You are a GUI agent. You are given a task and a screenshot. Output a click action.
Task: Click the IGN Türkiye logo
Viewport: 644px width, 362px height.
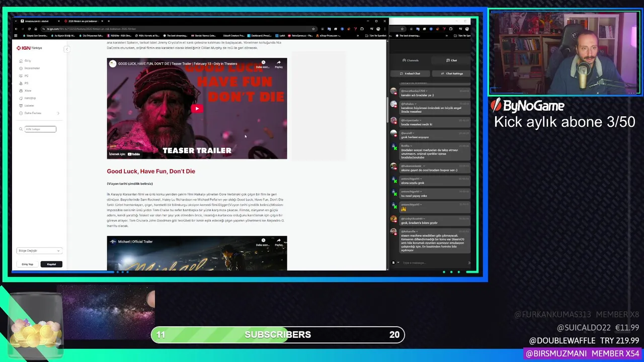(29, 48)
